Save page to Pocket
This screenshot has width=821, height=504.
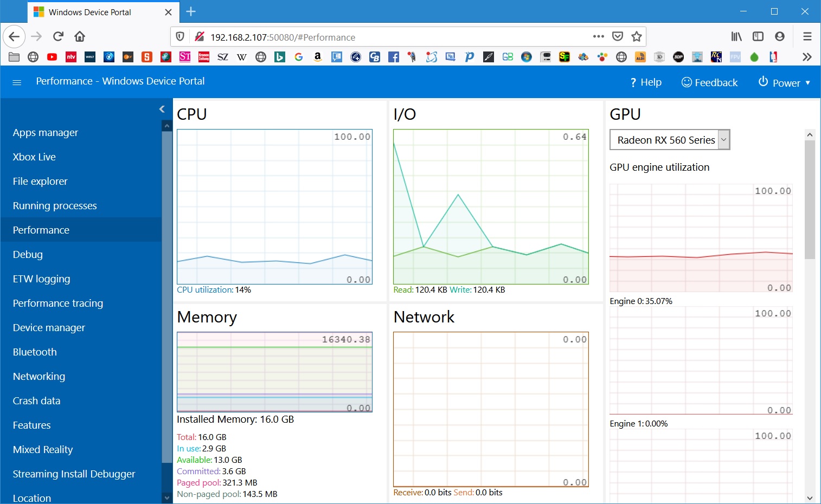618,37
